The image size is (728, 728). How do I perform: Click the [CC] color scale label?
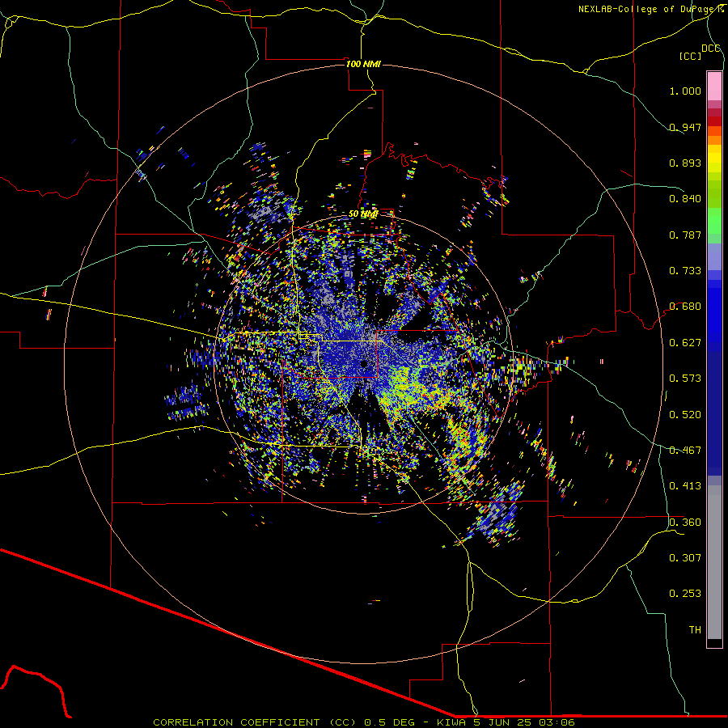[690, 56]
